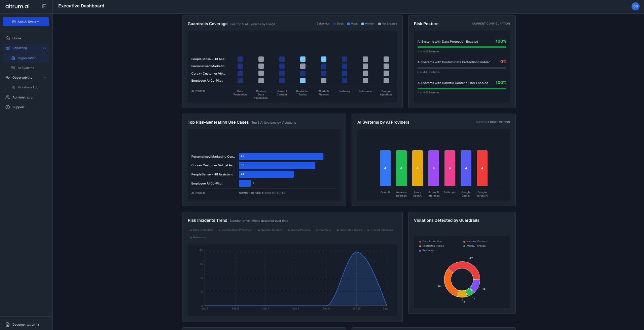The height and width of the screenshot is (330, 644).
Task: Open the CB user avatar
Action: click(635, 6)
